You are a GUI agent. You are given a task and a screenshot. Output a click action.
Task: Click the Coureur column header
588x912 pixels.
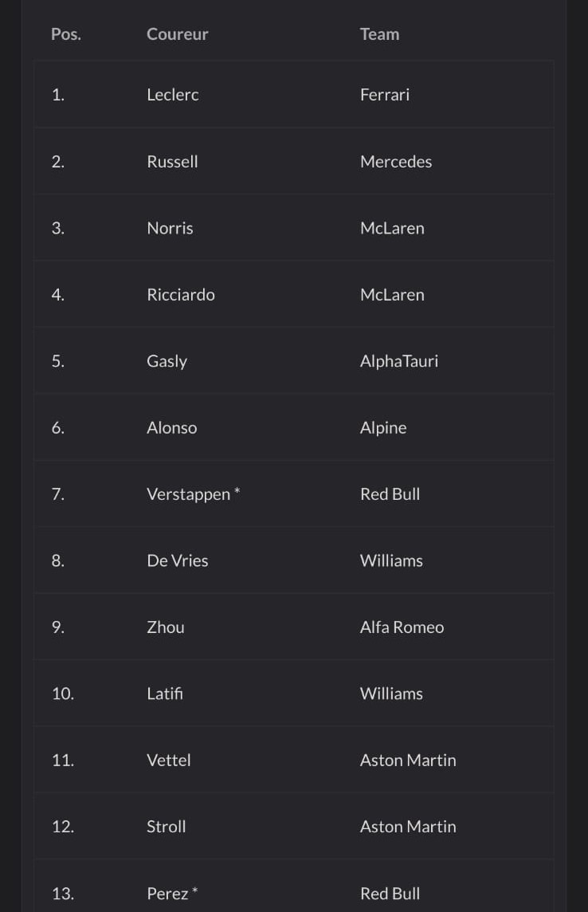pos(177,34)
